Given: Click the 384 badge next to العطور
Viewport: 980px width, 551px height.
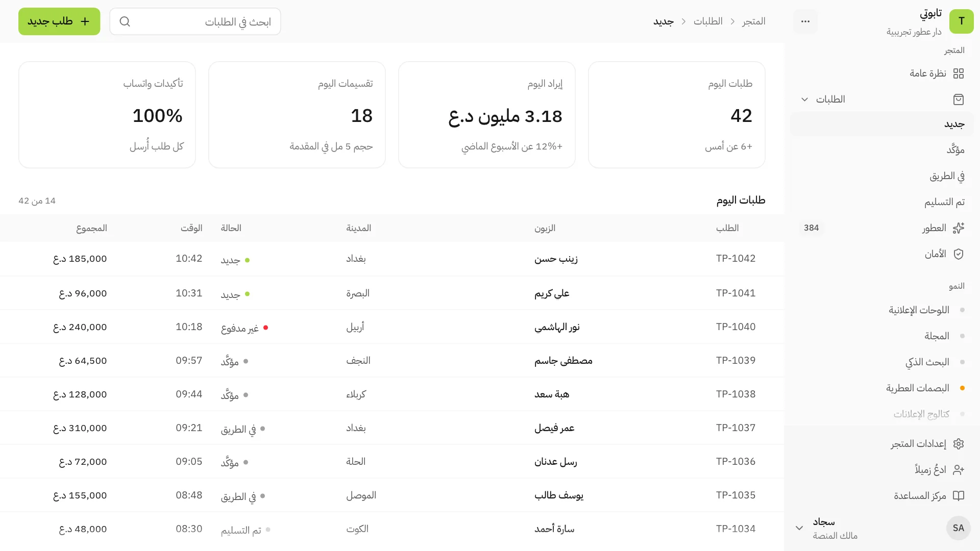Looking at the screenshot, I should coord(811,228).
